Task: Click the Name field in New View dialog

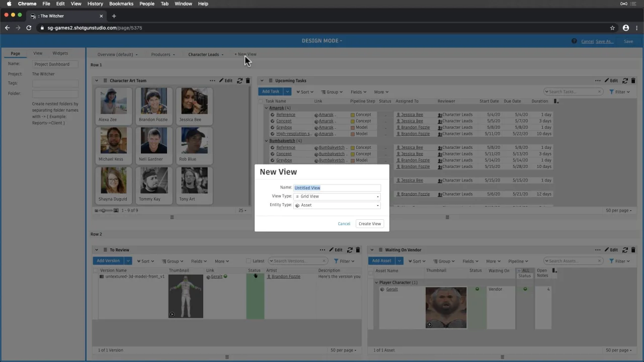Action: [337, 188]
